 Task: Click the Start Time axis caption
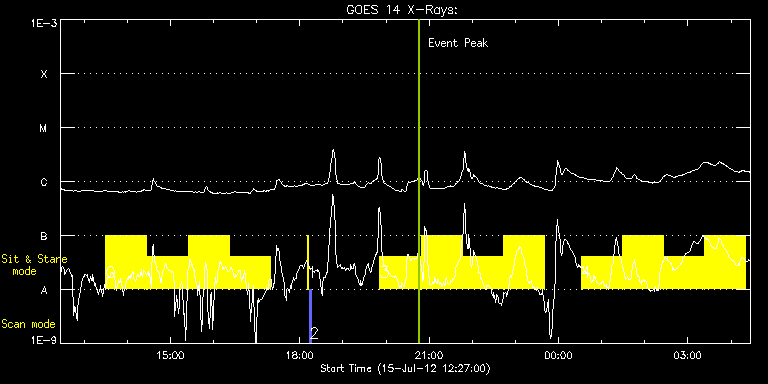pos(405,368)
